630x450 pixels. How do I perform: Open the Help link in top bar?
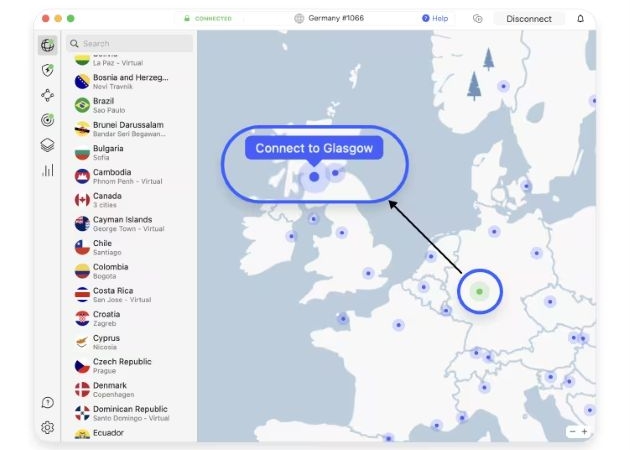coord(435,18)
